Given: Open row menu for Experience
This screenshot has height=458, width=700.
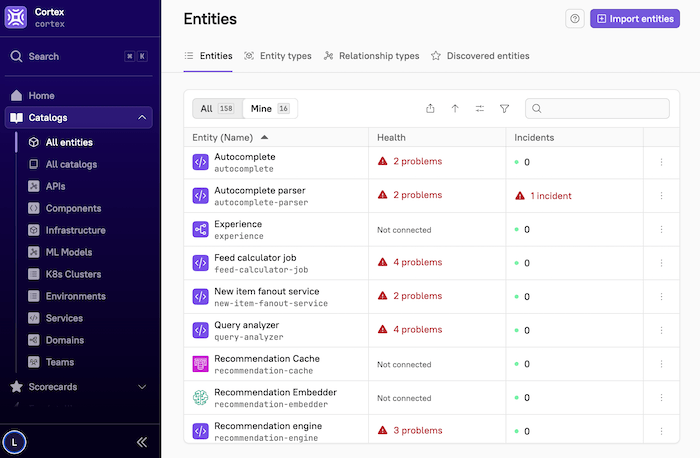Looking at the screenshot, I should [661, 229].
